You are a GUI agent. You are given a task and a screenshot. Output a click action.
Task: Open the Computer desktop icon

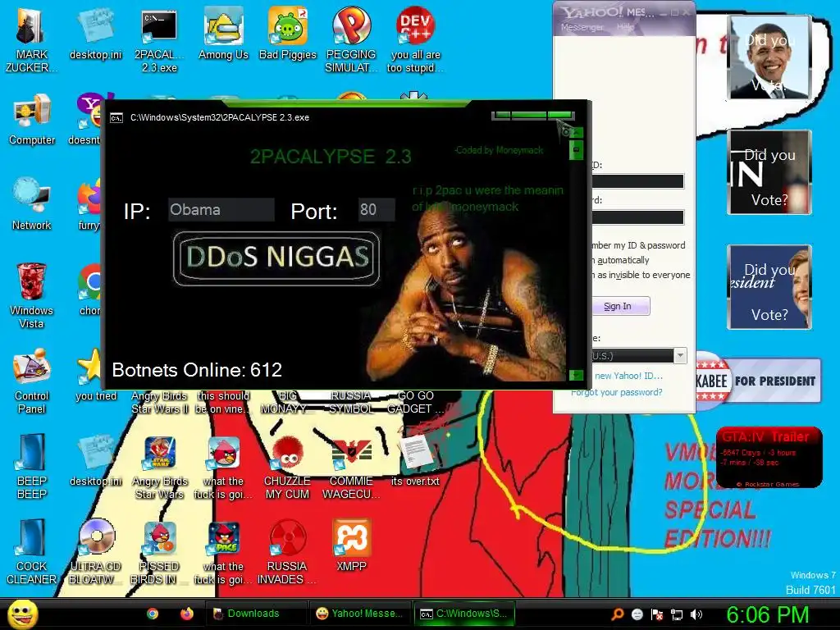tap(32, 119)
